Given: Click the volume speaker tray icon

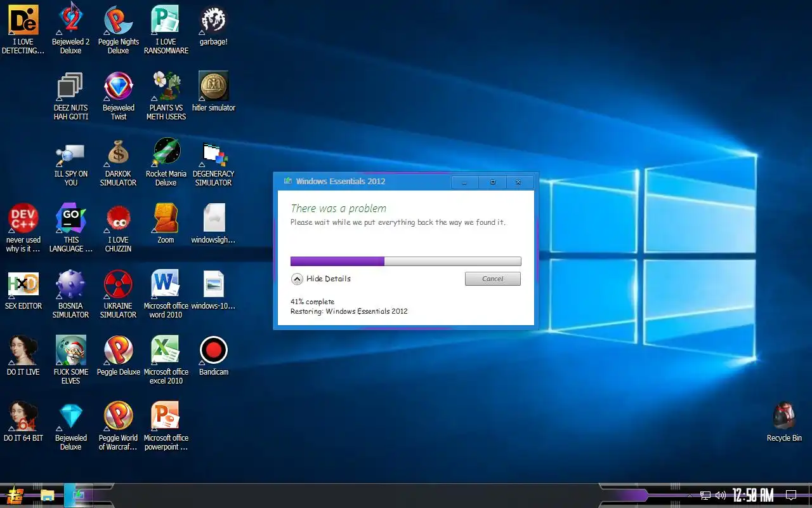Looking at the screenshot, I should [720, 495].
